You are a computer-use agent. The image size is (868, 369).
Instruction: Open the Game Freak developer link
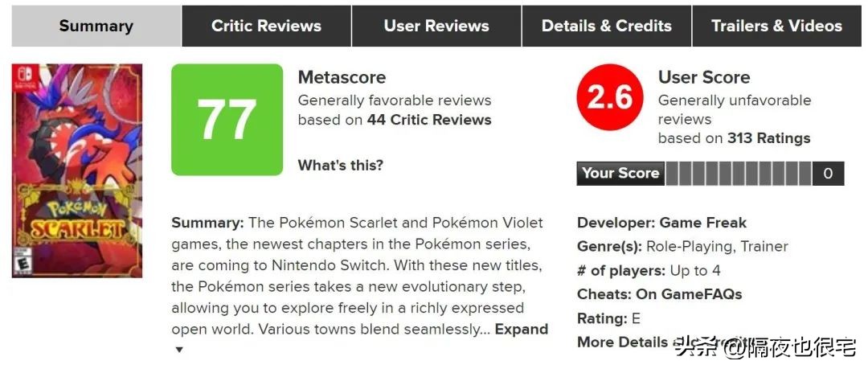tap(703, 223)
